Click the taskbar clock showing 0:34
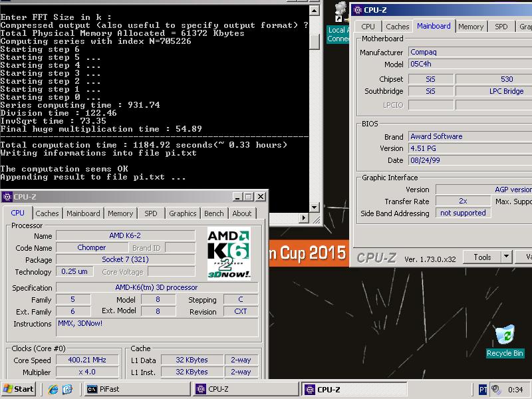Image resolution: width=532 pixels, height=399 pixels. click(x=515, y=390)
